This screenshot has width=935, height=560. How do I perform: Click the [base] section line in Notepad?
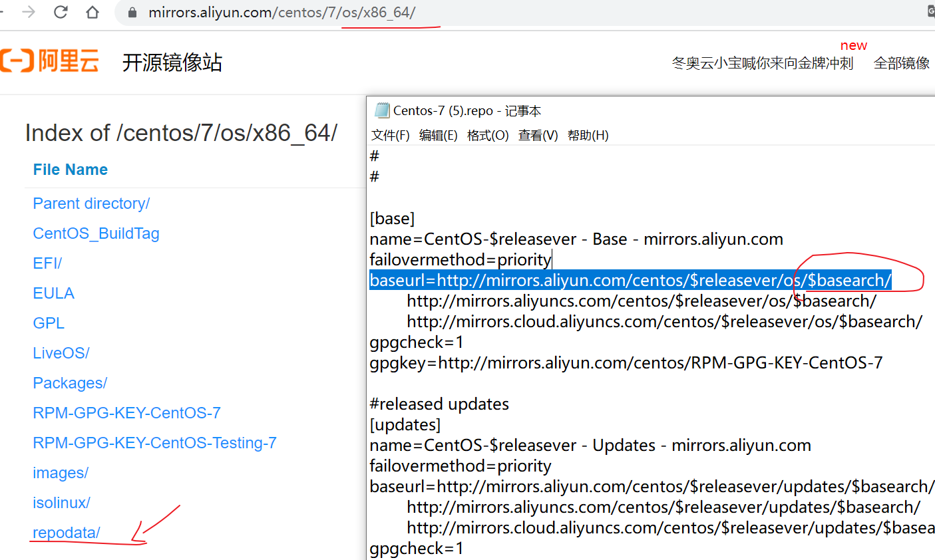coord(392,218)
